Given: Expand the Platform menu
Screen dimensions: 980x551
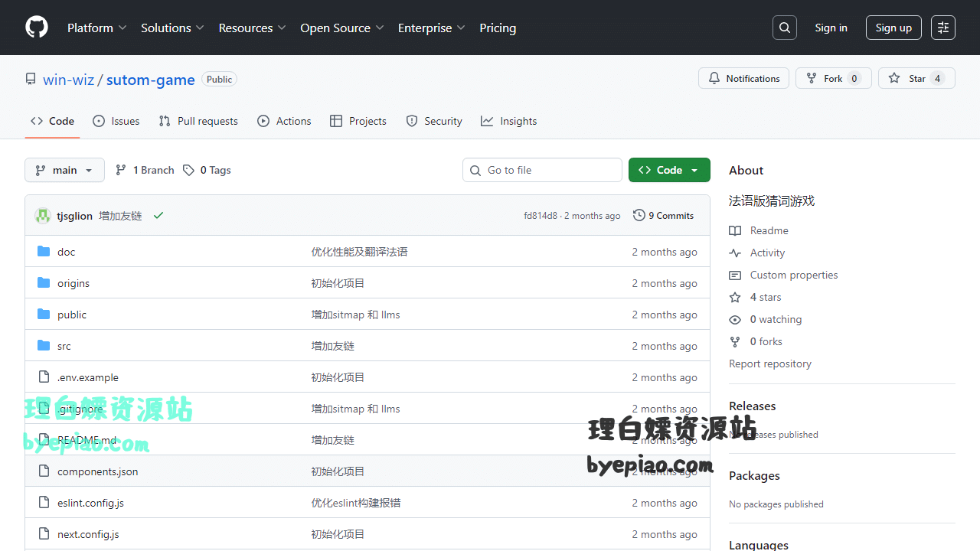Looking at the screenshot, I should (96, 28).
